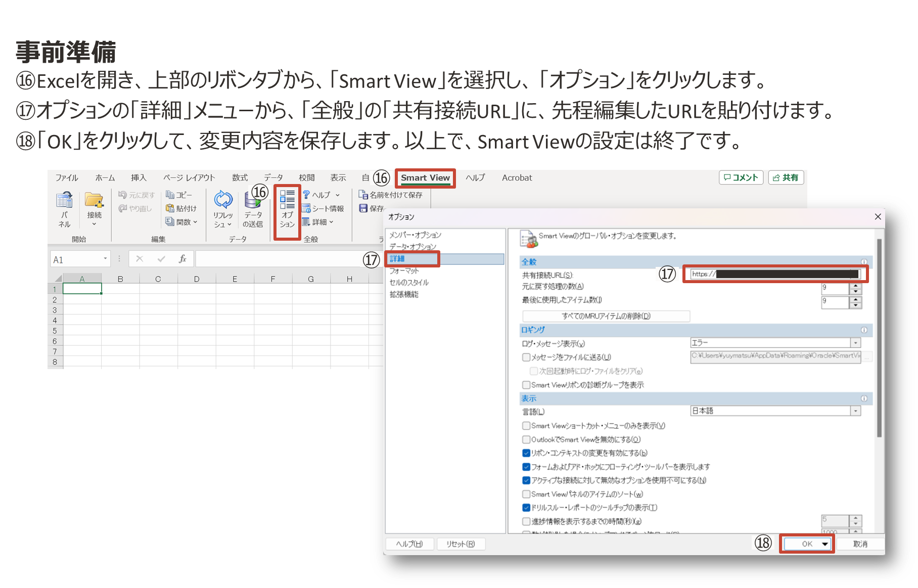Uncheck the フローティング・ツールバーを表示します checkbox
Viewport: 918px width, 588px height.
[526, 467]
